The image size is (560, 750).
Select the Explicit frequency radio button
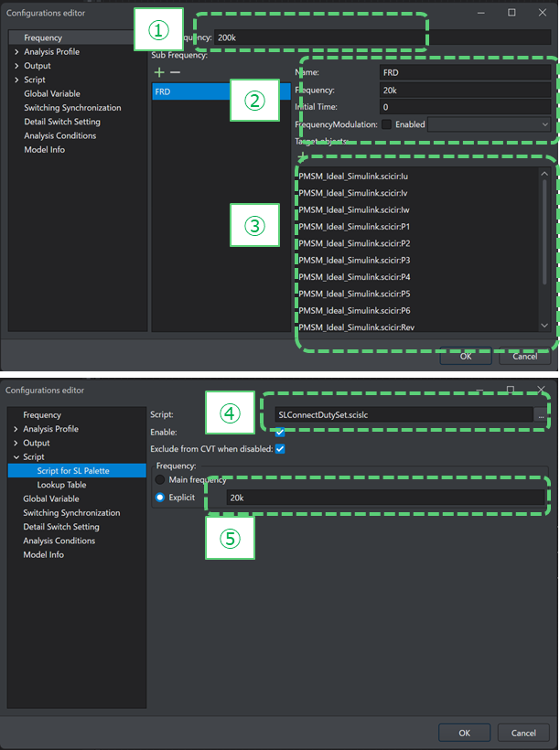pos(160,498)
